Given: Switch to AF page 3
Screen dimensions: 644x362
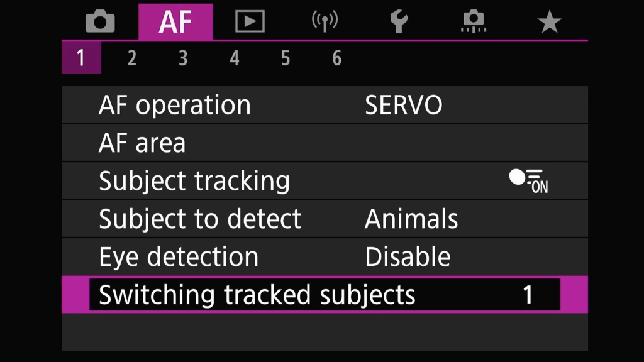Looking at the screenshot, I should click(x=183, y=58).
